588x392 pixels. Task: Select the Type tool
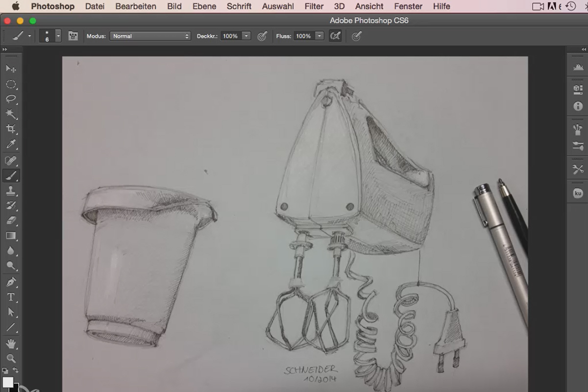point(11,296)
